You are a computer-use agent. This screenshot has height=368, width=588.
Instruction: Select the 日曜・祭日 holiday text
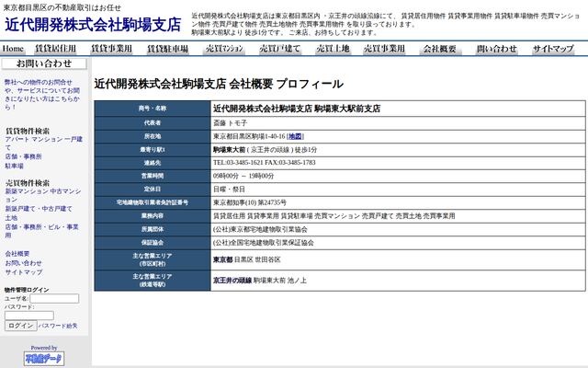[229, 190]
